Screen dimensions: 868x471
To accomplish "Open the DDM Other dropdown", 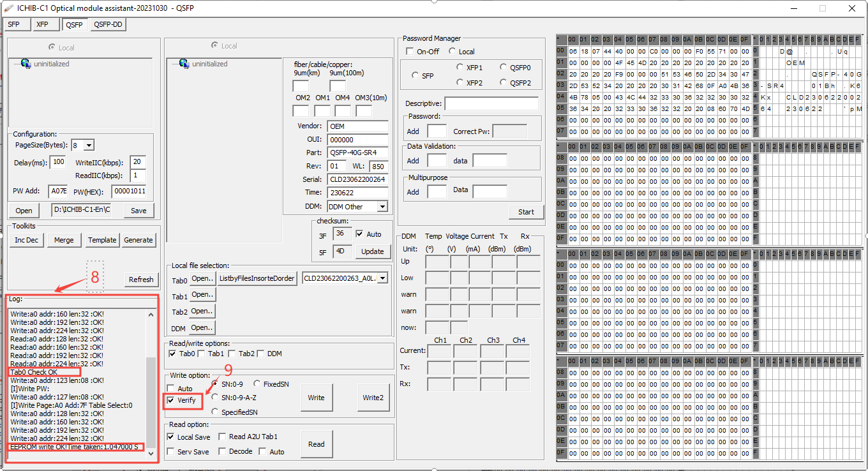I will 382,207.
